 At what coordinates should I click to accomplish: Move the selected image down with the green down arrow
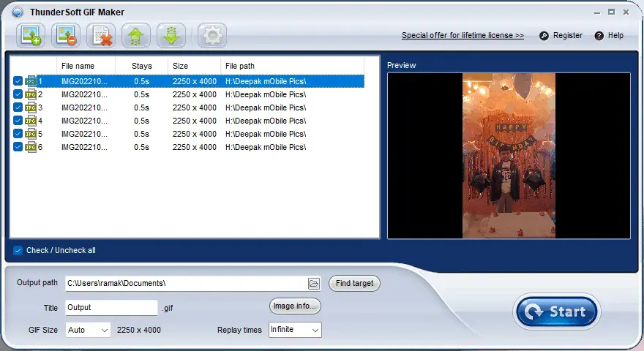[x=171, y=35]
